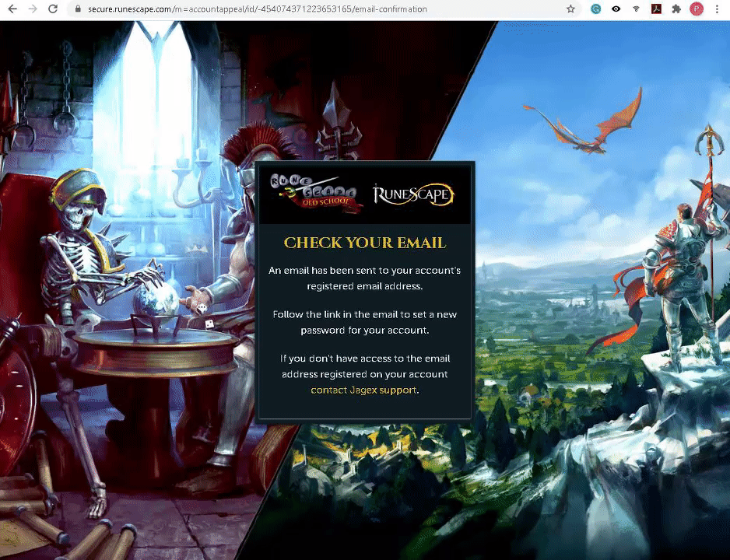Image resolution: width=730 pixels, height=560 pixels.
Task: Go forward to the next page
Action: [x=33, y=9]
